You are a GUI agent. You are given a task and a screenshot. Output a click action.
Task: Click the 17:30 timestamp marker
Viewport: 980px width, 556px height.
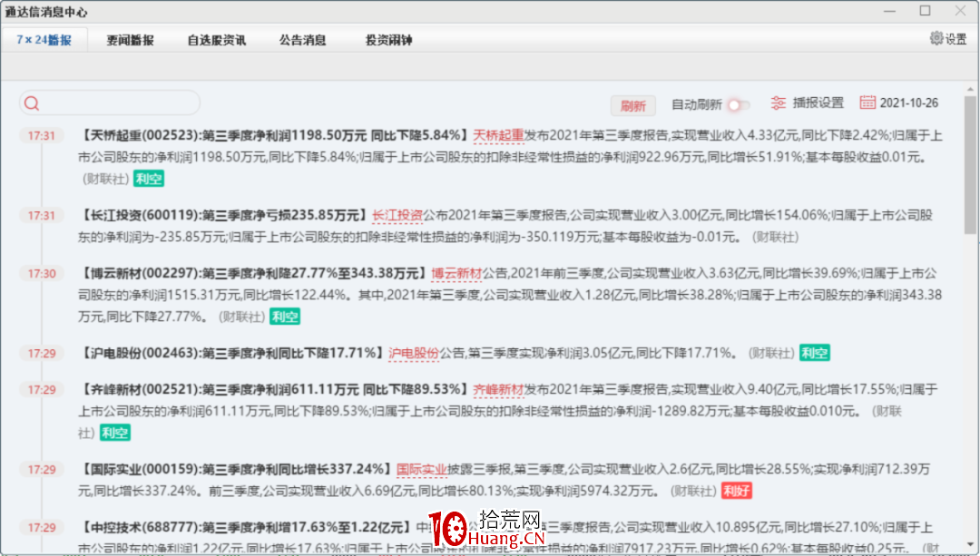(41, 274)
